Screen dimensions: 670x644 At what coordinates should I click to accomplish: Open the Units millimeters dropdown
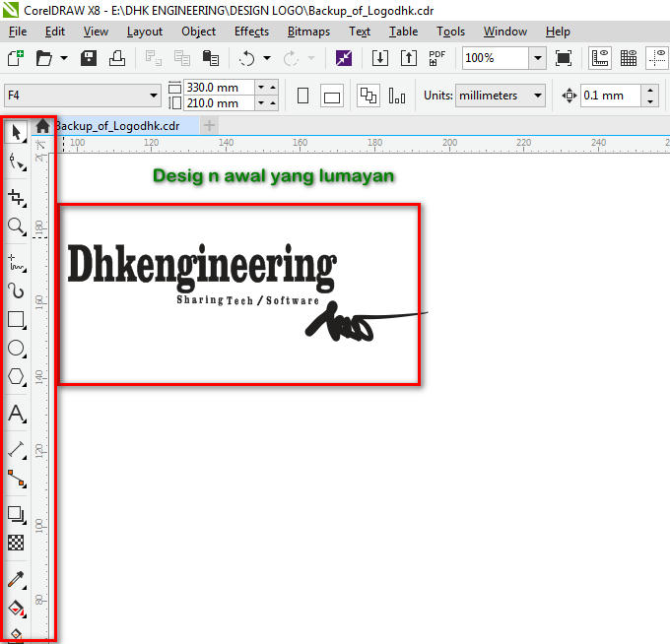tap(538, 96)
